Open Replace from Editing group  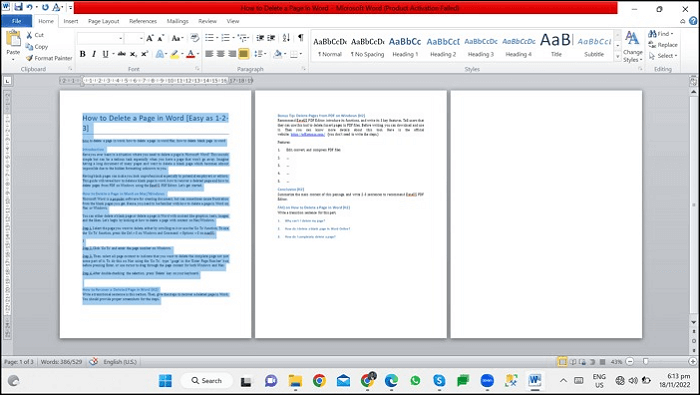coord(663,45)
